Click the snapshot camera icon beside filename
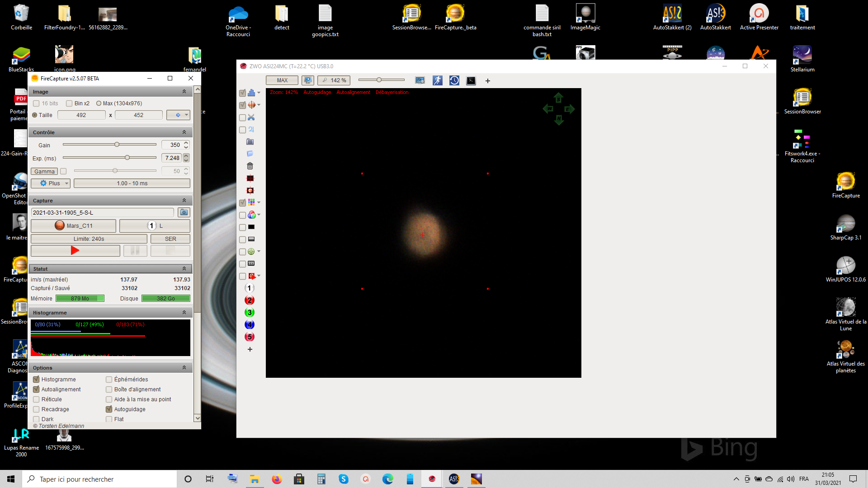The width and height of the screenshot is (868, 488). [x=184, y=212]
